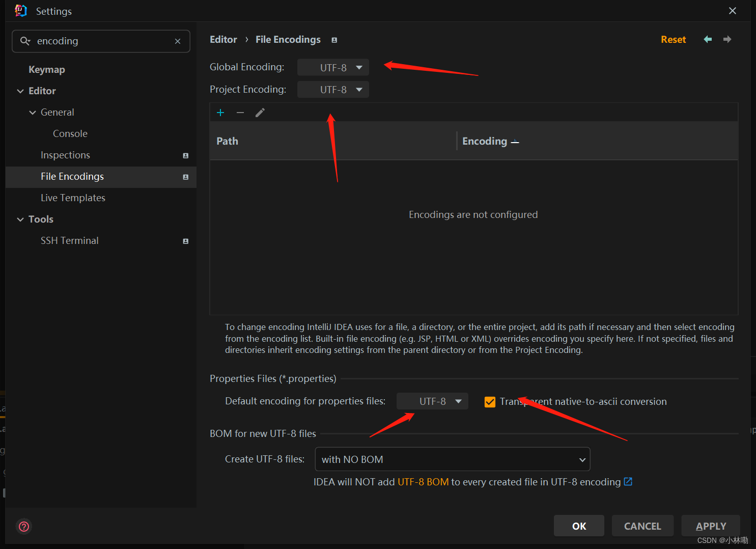The width and height of the screenshot is (756, 549).
Task: Open the Project Encoding dropdown
Action: click(x=333, y=90)
